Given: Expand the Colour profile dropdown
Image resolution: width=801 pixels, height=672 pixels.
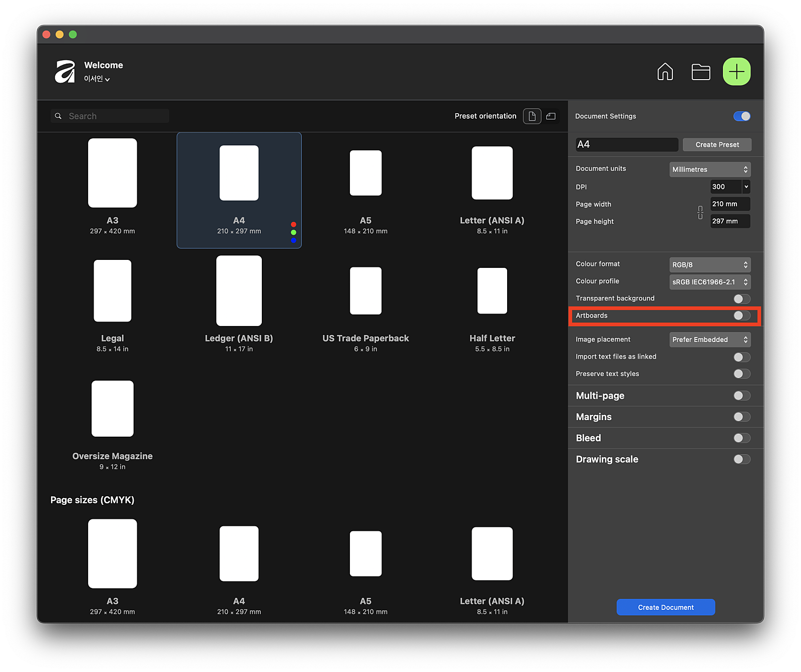Looking at the screenshot, I should tap(709, 282).
